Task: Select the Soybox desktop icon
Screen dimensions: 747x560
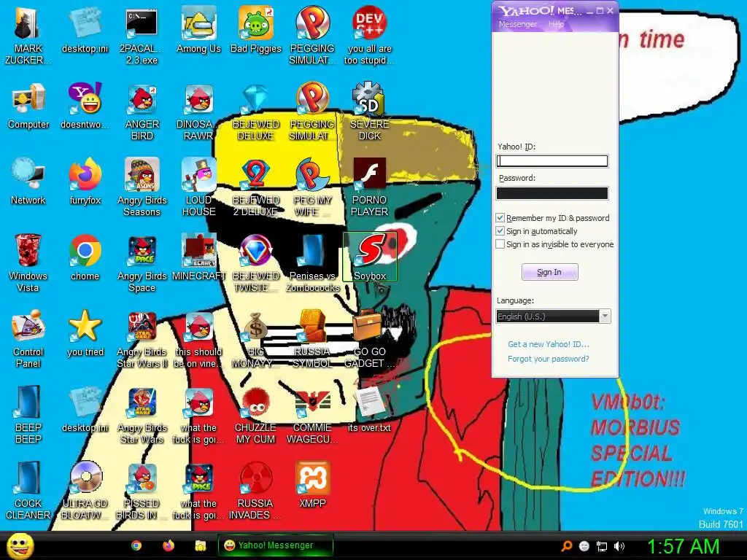Action: tap(370, 257)
